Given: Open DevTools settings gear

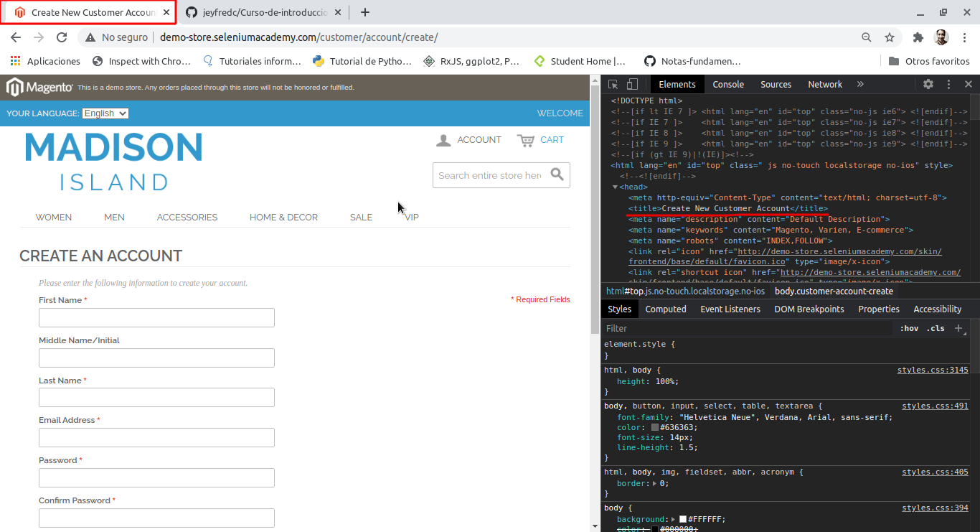Looking at the screenshot, I should (x=928, y=84).
